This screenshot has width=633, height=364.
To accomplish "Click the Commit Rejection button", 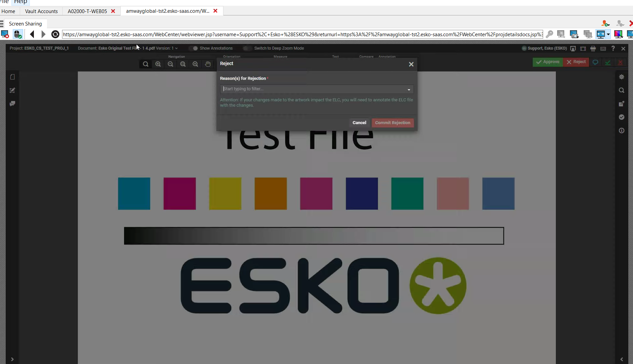I will tap(392, 123).
